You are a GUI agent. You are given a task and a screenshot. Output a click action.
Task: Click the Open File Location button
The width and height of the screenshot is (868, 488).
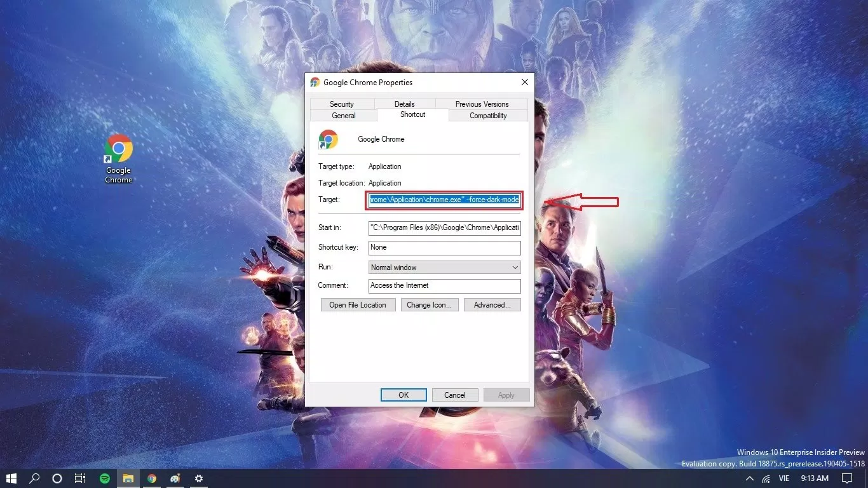pos(358,305)
